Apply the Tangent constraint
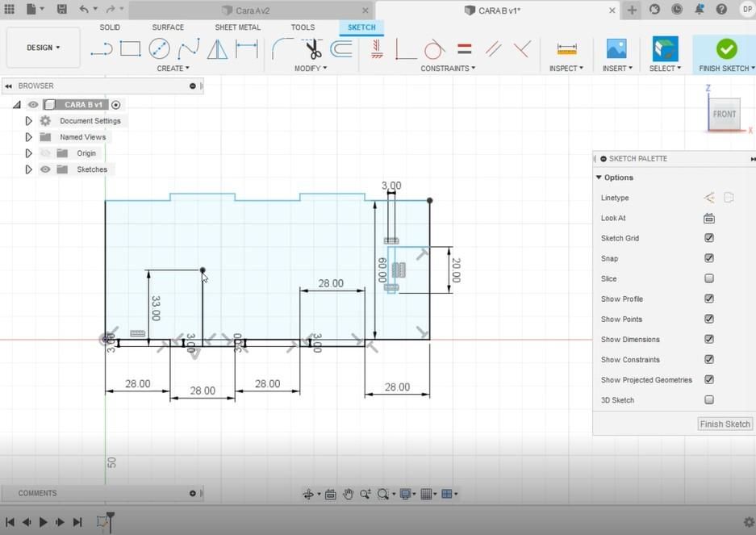Screen dimensions: 756x535 (434, 48)
